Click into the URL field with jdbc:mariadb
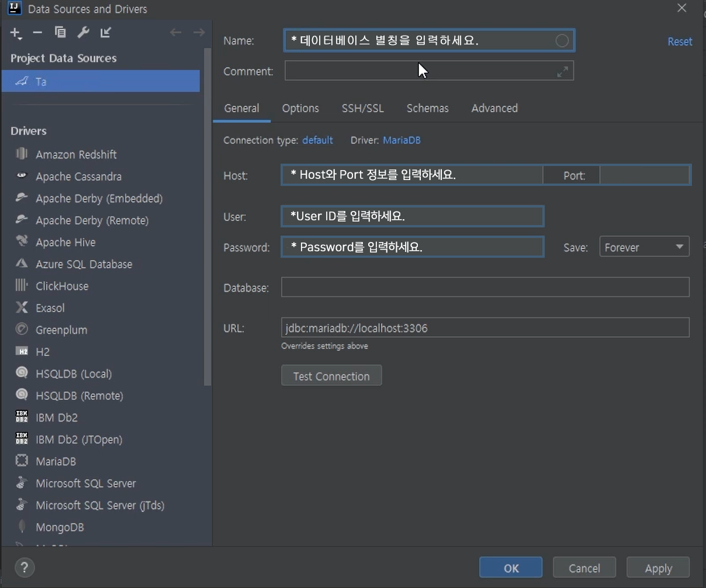This screenshot has width=706, height=588. point(485,327)
